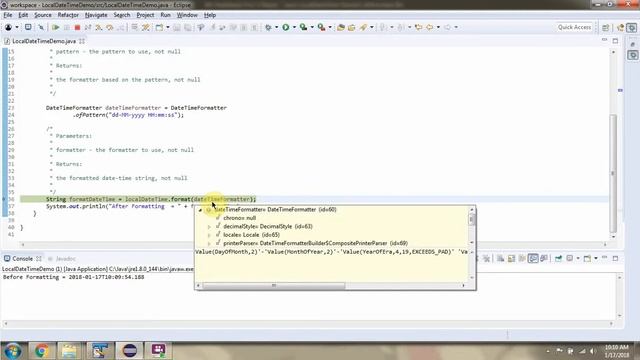Click the Quick Access search field

click(x=574, y=27)
